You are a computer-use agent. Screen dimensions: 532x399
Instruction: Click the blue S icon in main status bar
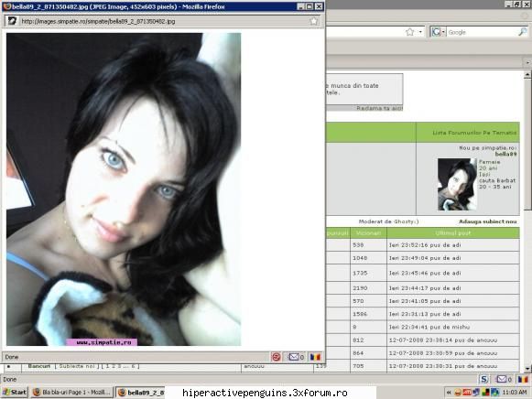click(x=484, y=379)
